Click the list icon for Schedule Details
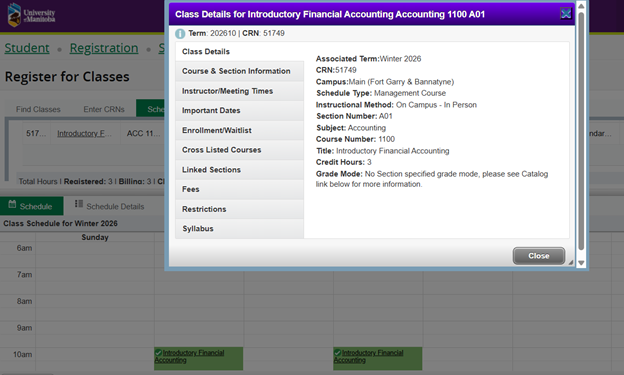Viewport: 624px width, 375px height. pyautogui.click(x=79, y=204)
